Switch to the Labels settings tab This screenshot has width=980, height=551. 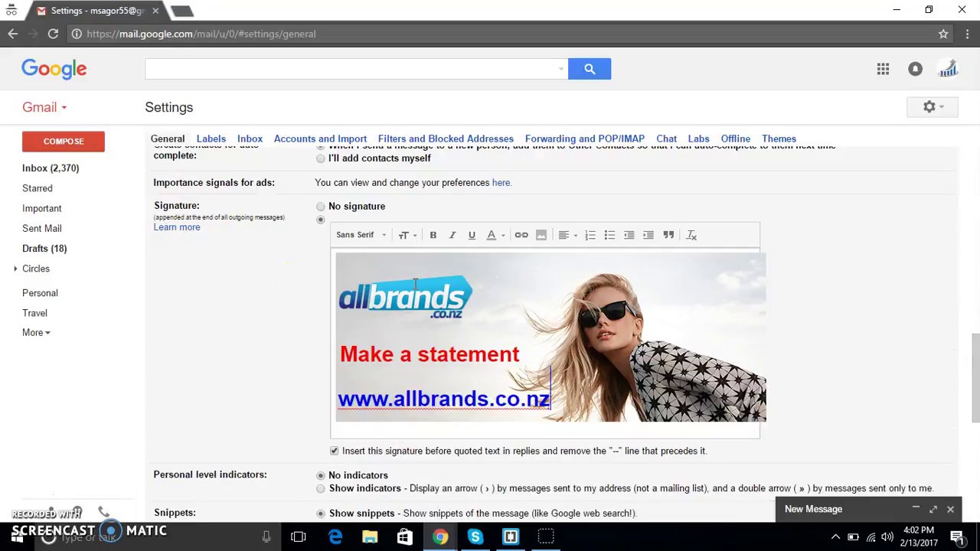tap(211, 139)
